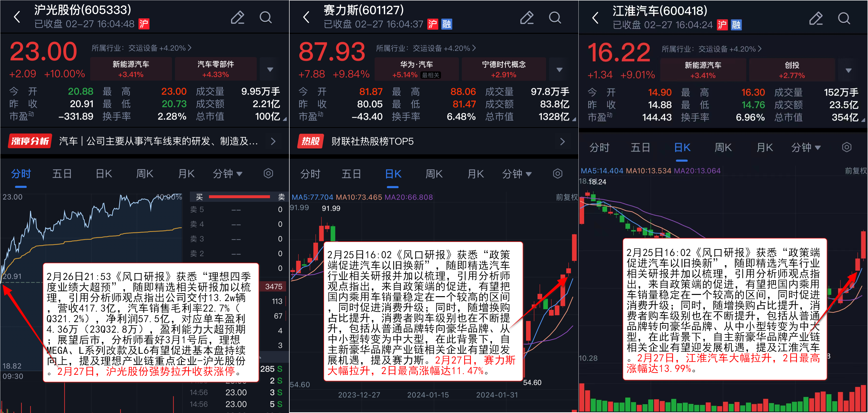868x413 pixels.
Task: Open search on 赛力斯 panel
Action: point(555,18)
